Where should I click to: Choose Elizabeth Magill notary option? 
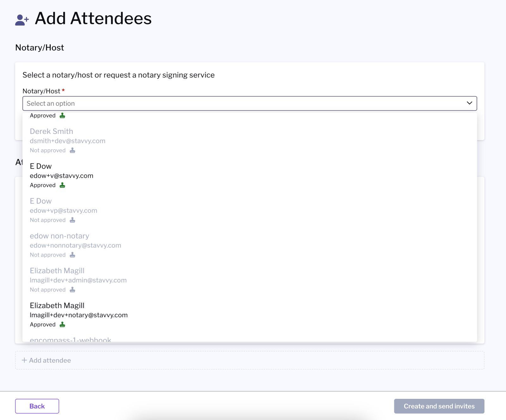(250, 315)
